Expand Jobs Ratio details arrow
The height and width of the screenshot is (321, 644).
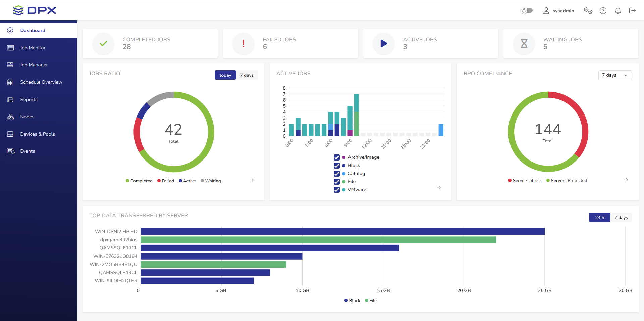tap(252, 180)
